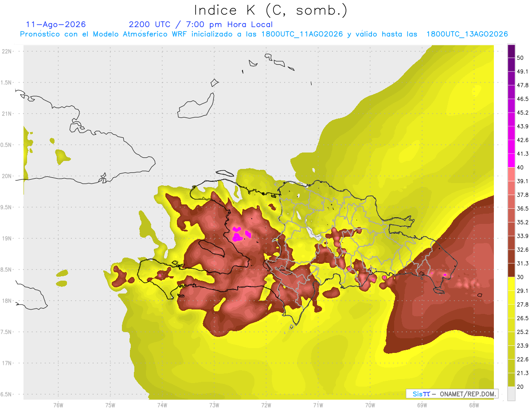This screenshot has height=411, width=532.
Task: Click the legend value "22.6"
Action: 522,360
